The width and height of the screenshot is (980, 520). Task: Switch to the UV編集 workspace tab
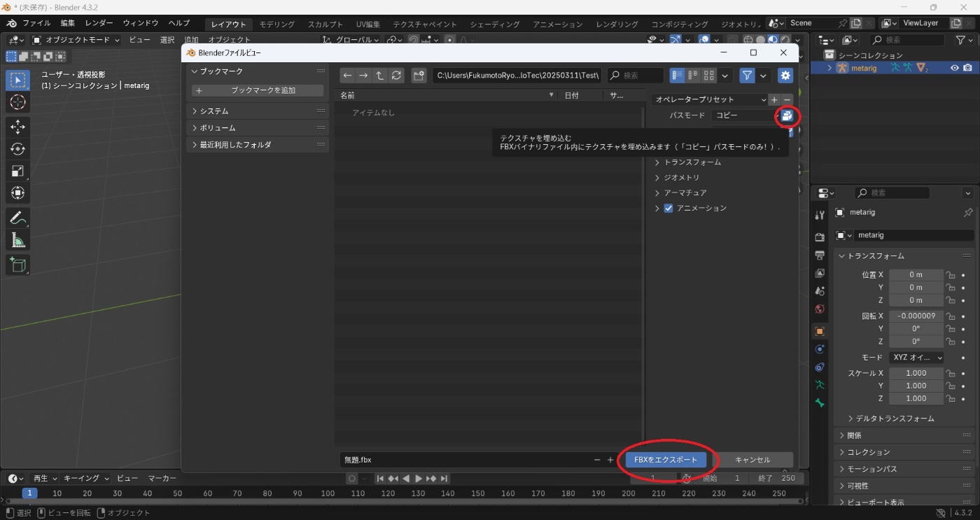(368, 24)
